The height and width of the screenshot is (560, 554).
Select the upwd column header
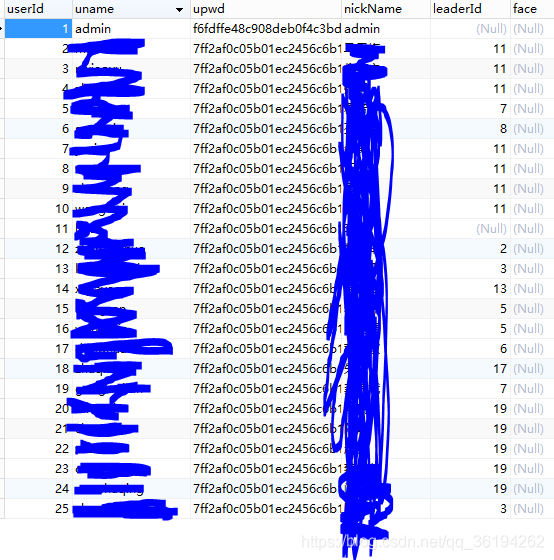click(266, 9)
